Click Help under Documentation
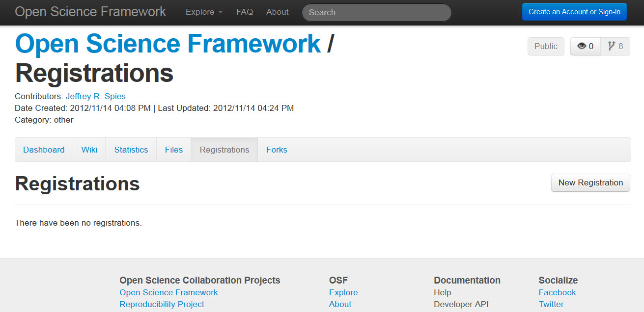Viewport: 644px width, 312px height. point(442,292)
